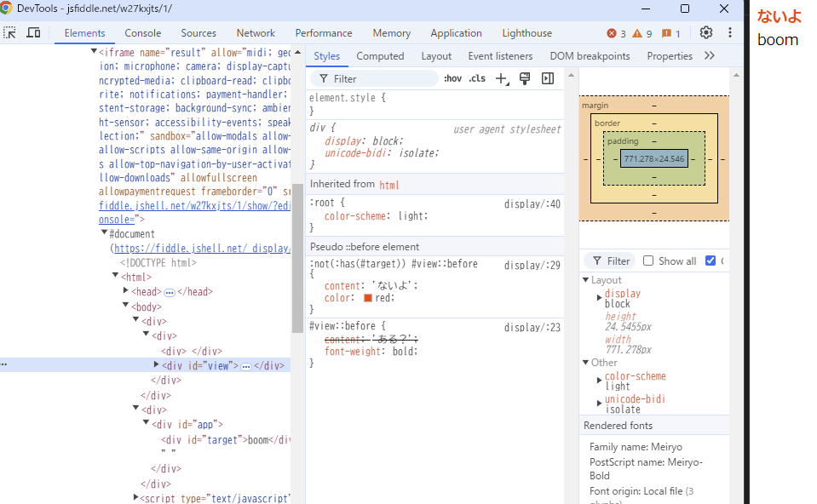This screenshot has height=504, width=817.
Task: Expand the computed unicode-bidi property
Action: (599, 404)
